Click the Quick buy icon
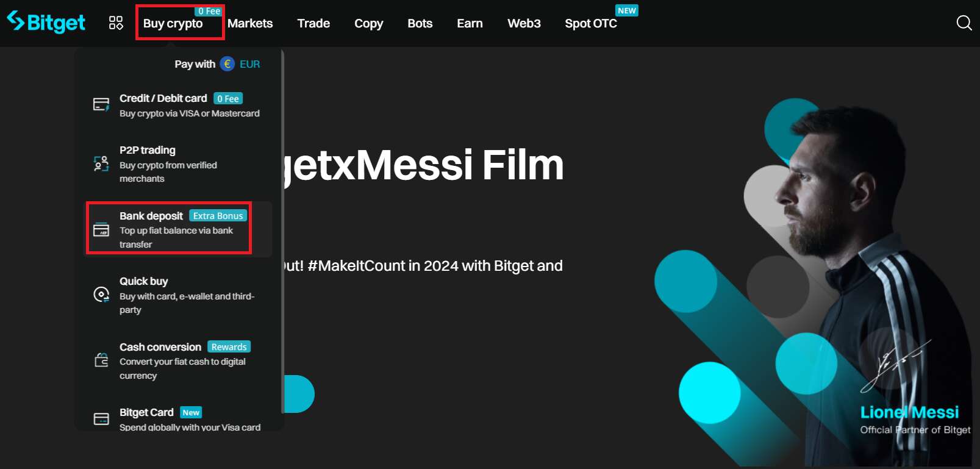 click(101, 295)
